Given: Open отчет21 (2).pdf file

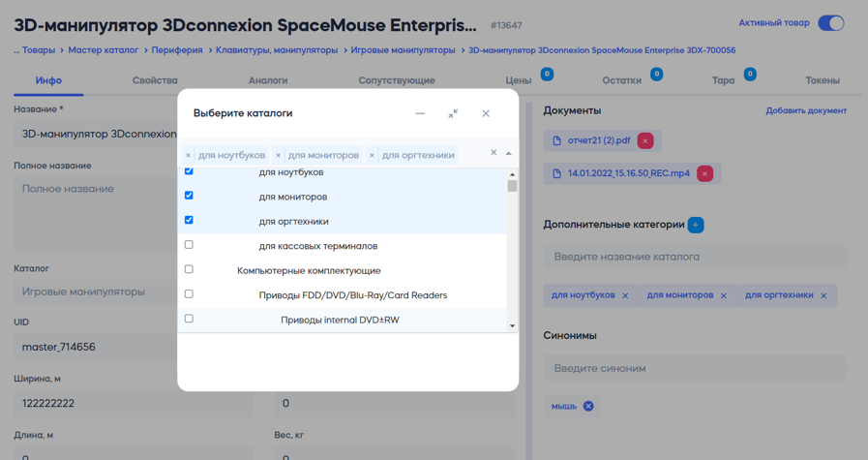Looking at the screenshot, I should [x=599, y=140].
